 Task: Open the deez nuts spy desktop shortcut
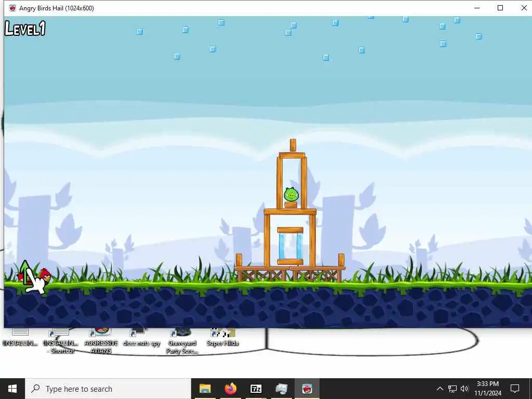pyautogui.click(x=141, y=338)
